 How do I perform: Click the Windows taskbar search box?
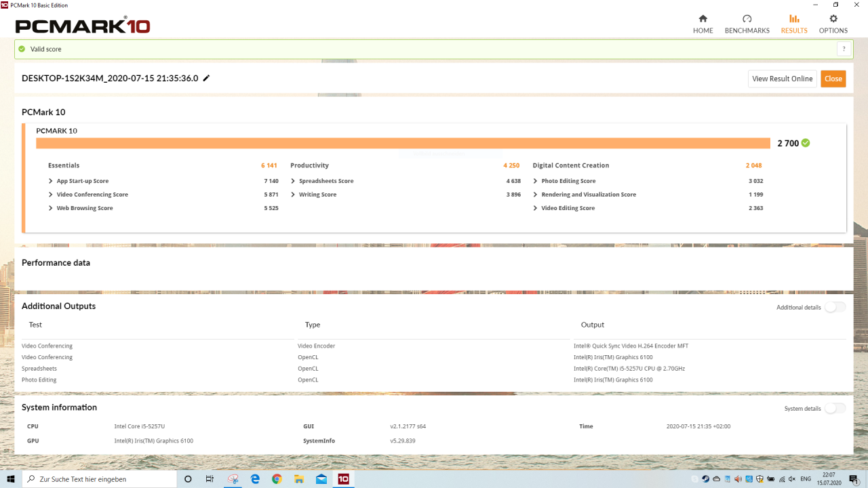102,479
